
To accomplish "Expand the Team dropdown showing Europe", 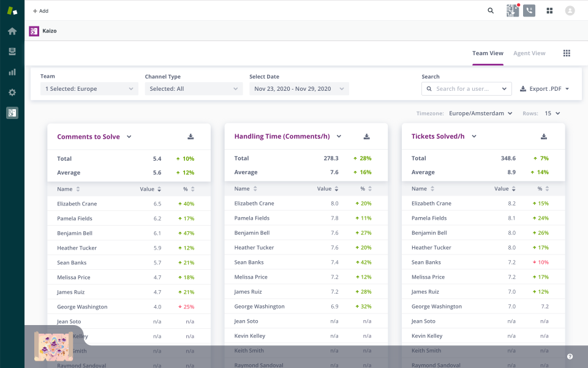I will click(x=89, y=89).
